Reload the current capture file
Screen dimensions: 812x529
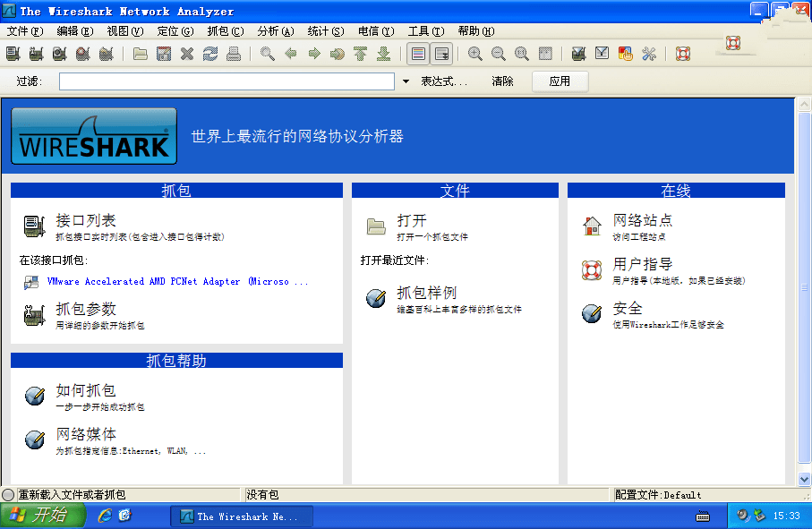(209, 53)
